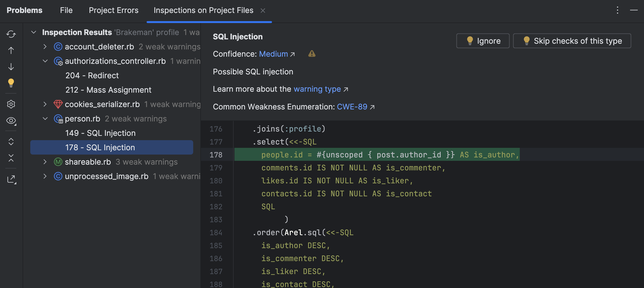The height and width of the screenshot is (288, 644).
Task: Click the lightbulb icon next to Ignore button
Action: pos(470,40)
